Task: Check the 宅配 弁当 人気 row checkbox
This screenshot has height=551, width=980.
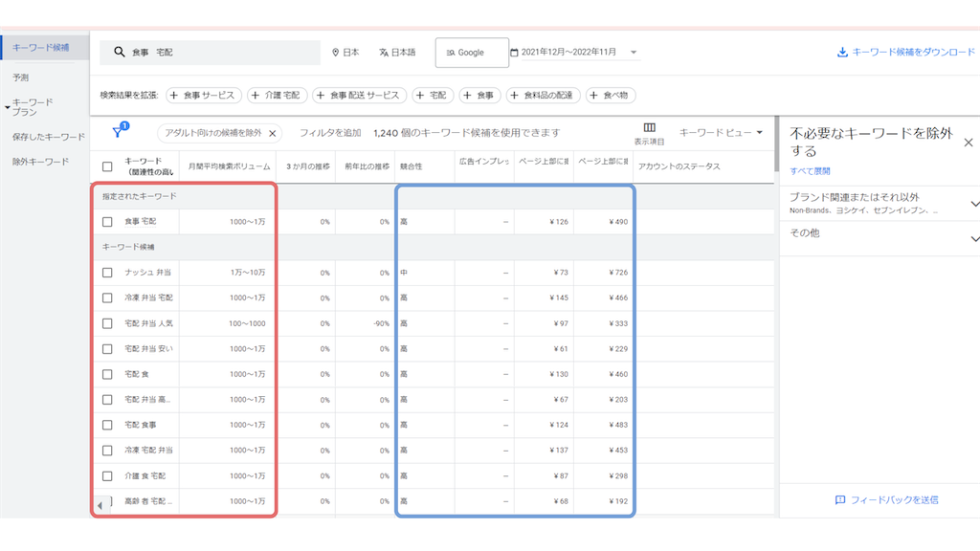Action: click(x=107, y=323)
